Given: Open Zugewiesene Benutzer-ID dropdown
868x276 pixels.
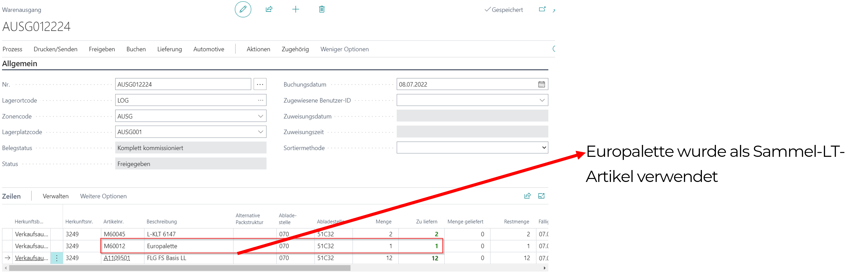Looking at the screenshot, I should (x=542, y=100).
